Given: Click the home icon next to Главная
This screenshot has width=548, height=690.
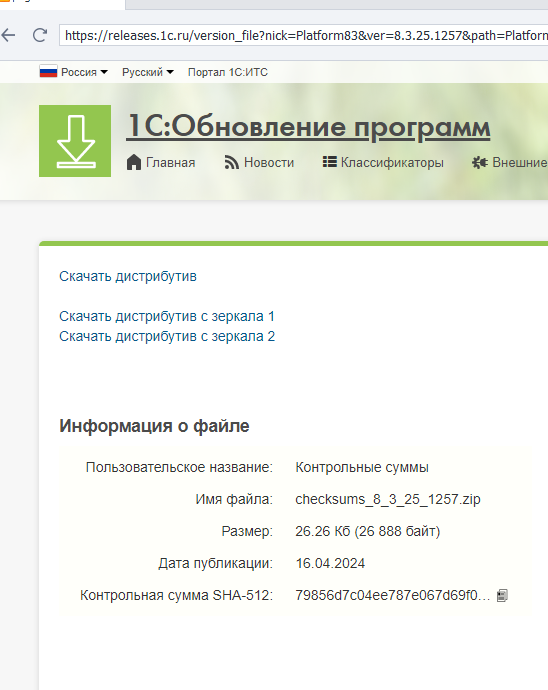Looking at the screenshot, I should pos(134,162).
